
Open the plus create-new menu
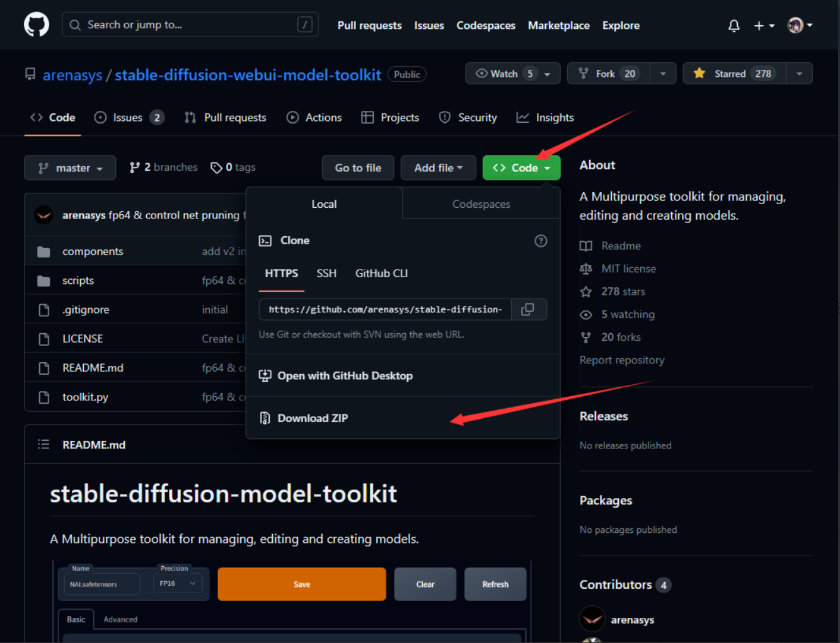764,26
